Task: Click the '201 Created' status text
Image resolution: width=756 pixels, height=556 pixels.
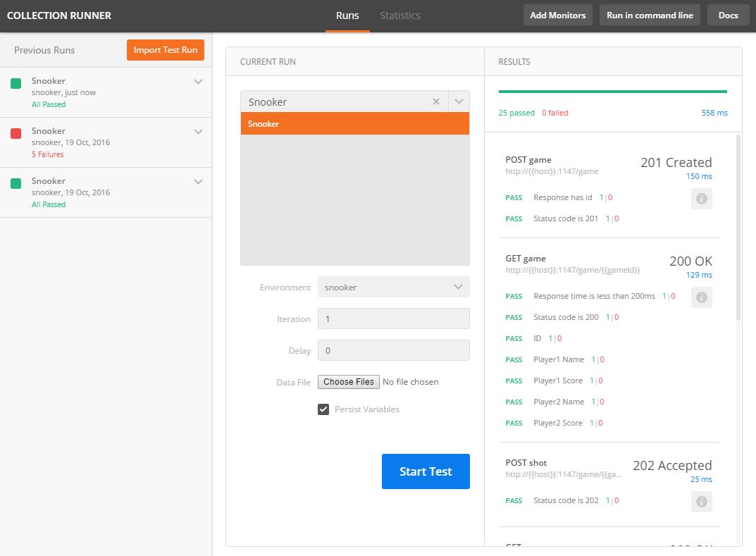Action: pos(676,163)
